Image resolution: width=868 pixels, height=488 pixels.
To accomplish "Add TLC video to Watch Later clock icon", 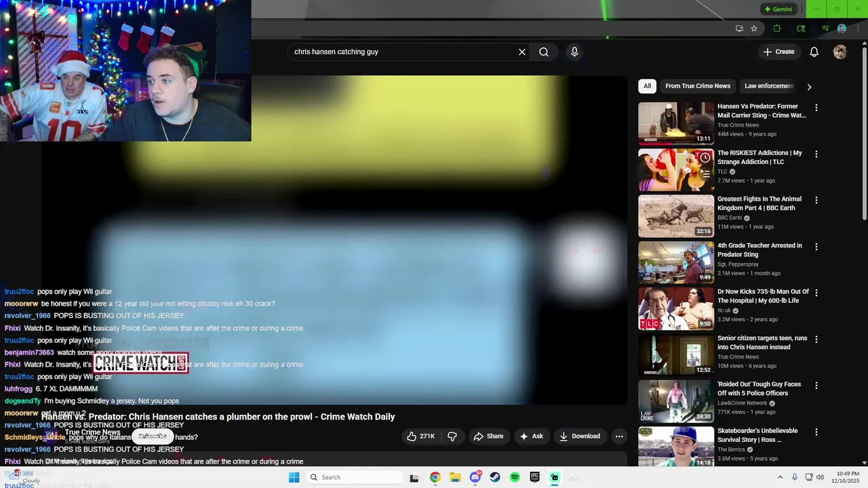I will [x=705, y=158].
